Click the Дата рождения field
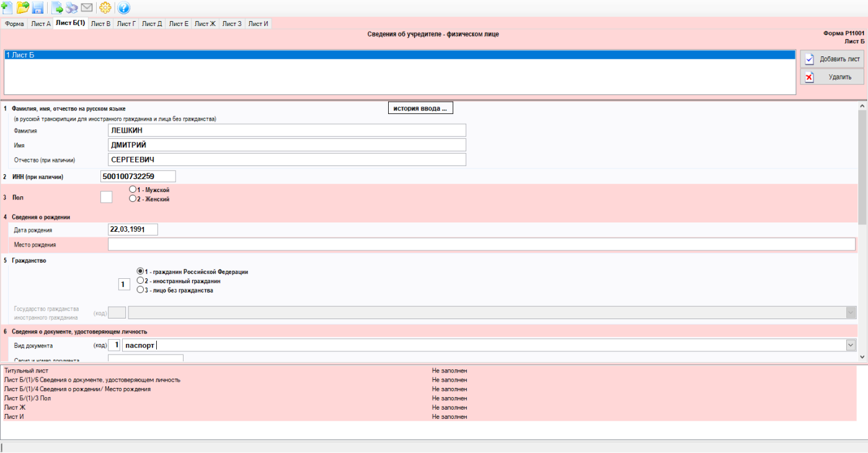The height and width of the screenshot is (453, 868). pos(133,229)
